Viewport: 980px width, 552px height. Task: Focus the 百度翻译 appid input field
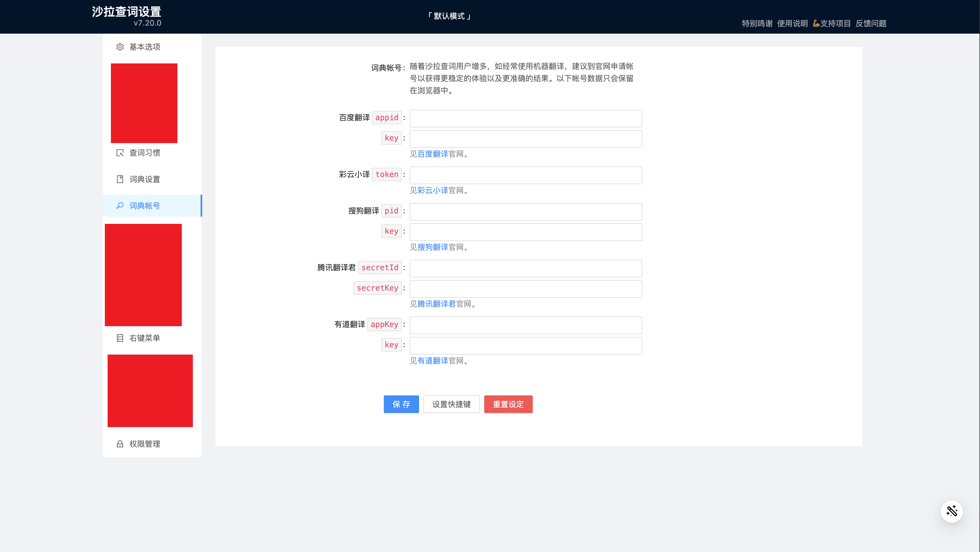(525, 118)
